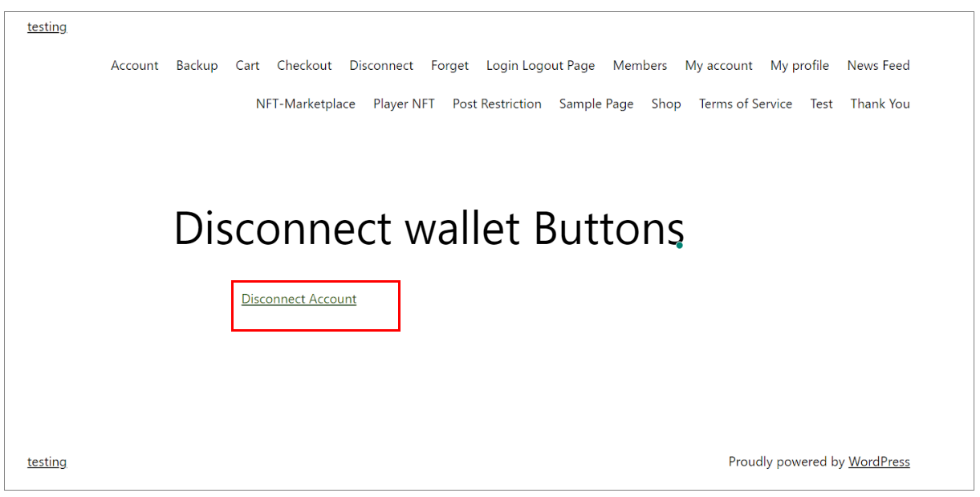Open the Members page
Image resolution: width=980 pixels, height=497 pixels.
point(640,66)
